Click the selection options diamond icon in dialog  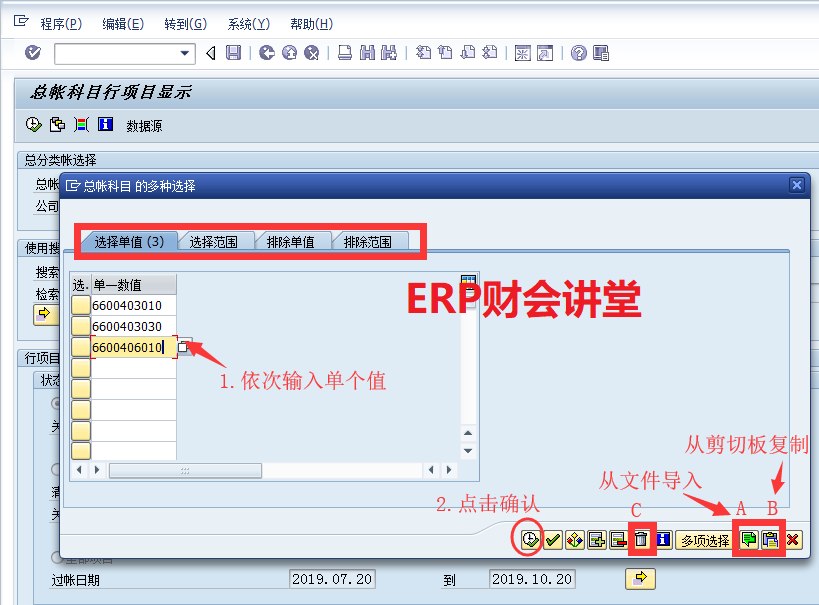tap(575, 539)
